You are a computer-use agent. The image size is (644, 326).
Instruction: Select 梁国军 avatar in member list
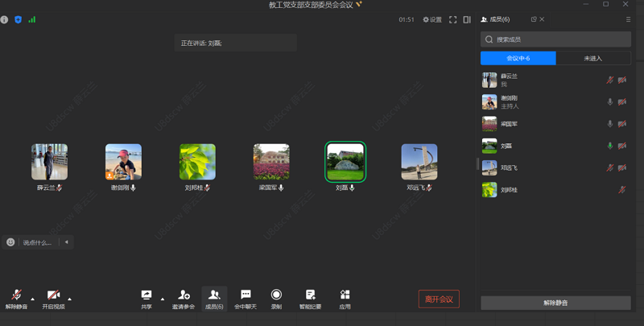point(489,124)
